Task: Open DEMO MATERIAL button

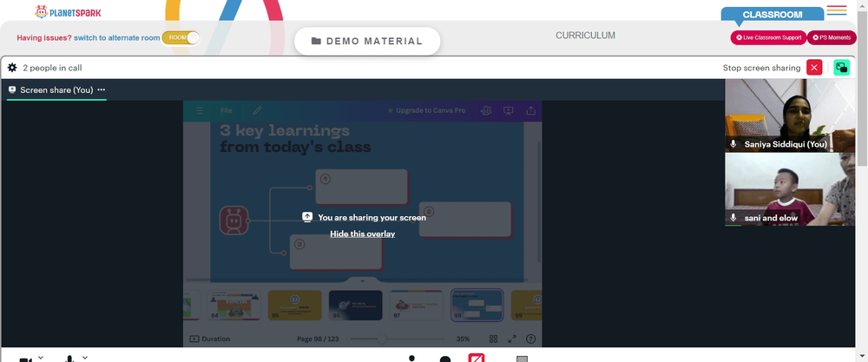Action: (x=367, y=41)
